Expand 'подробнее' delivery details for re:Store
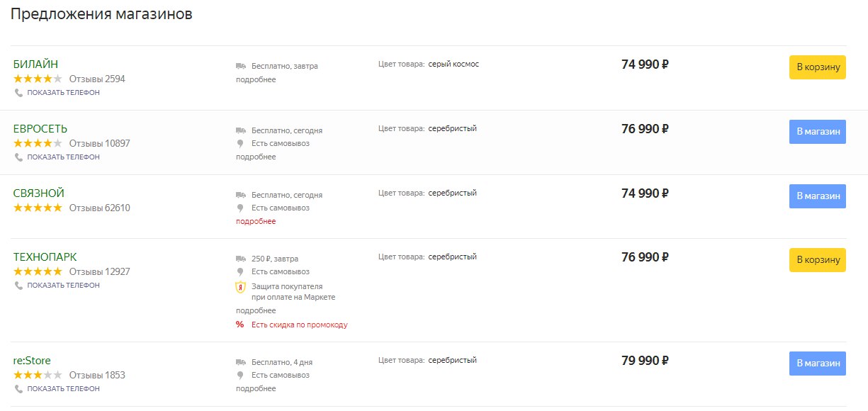This screenshot has width=868, height=411. click(256, 388)
